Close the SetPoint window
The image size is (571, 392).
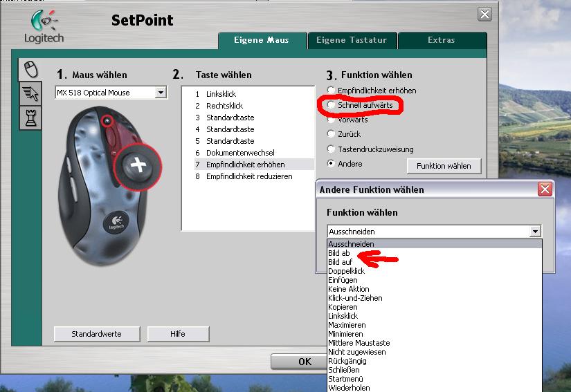(x=484, y=15)
